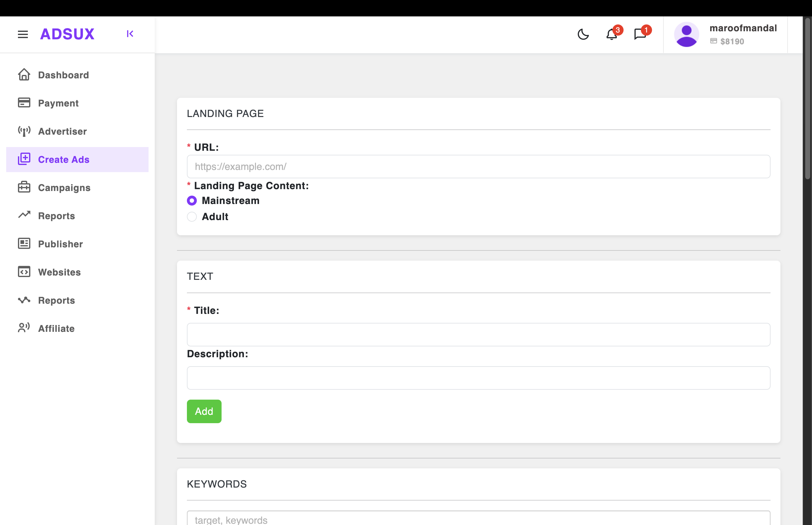Click the hamburger menu icon
Image resolution: width=812 pixels, height=525 pixels.
(x=23, y=34)
